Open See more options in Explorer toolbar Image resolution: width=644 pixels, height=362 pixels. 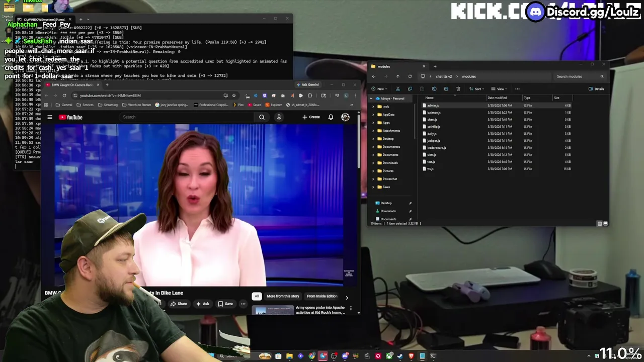[x=517, y=89]
